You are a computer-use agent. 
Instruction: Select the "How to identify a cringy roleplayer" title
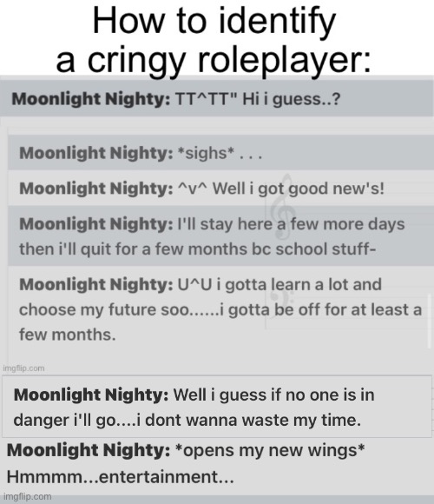tap(214, 40)
